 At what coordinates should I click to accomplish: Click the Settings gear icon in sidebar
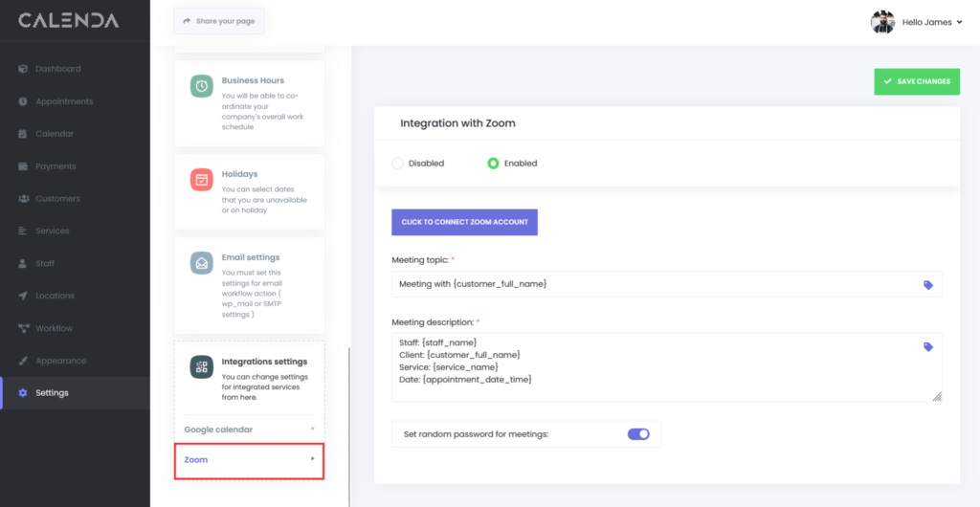23,393
